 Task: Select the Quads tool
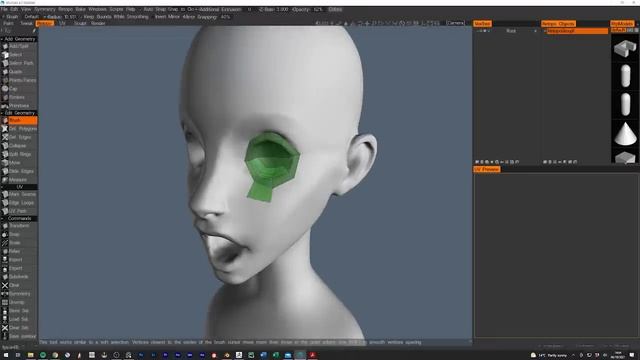pyautogui.click(x=19, y=71)
